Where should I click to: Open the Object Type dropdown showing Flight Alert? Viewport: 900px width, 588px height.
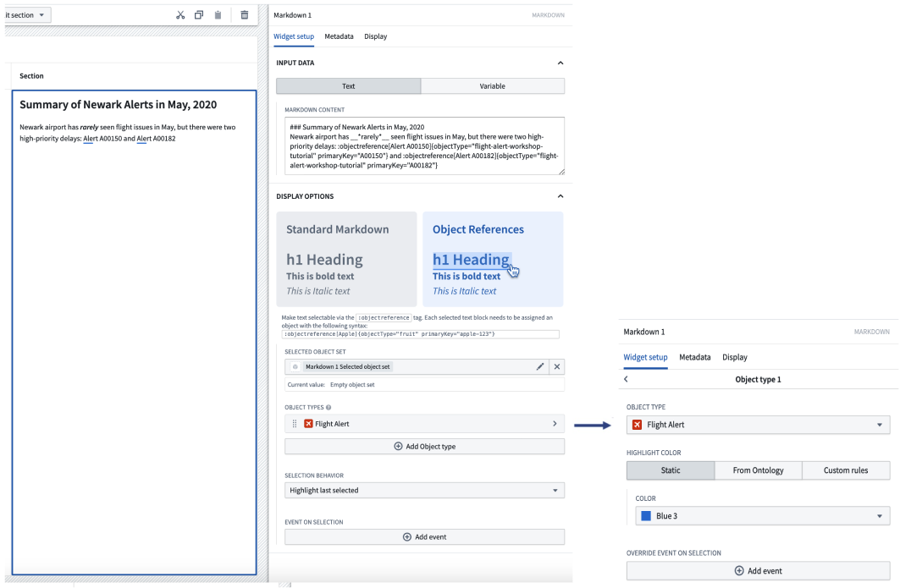click(759, 425)
